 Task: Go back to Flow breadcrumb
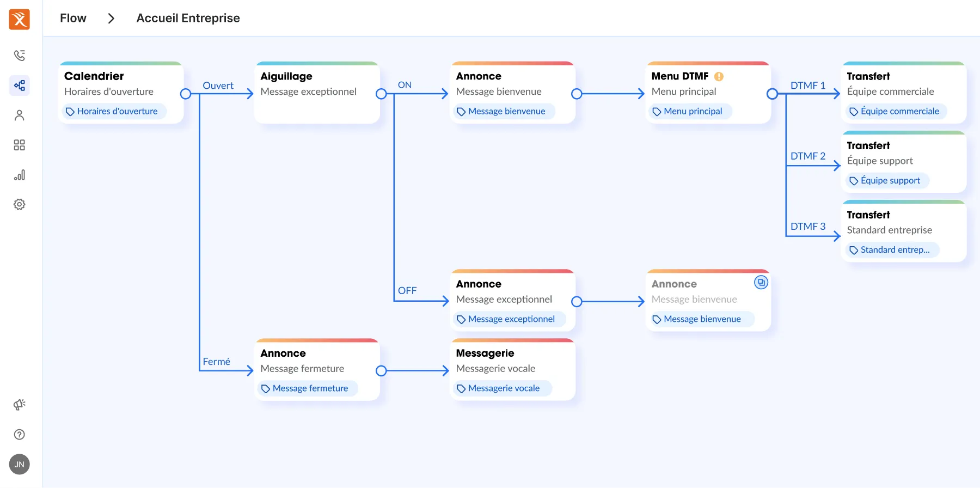pyautogui.click(x=73, y=18)
